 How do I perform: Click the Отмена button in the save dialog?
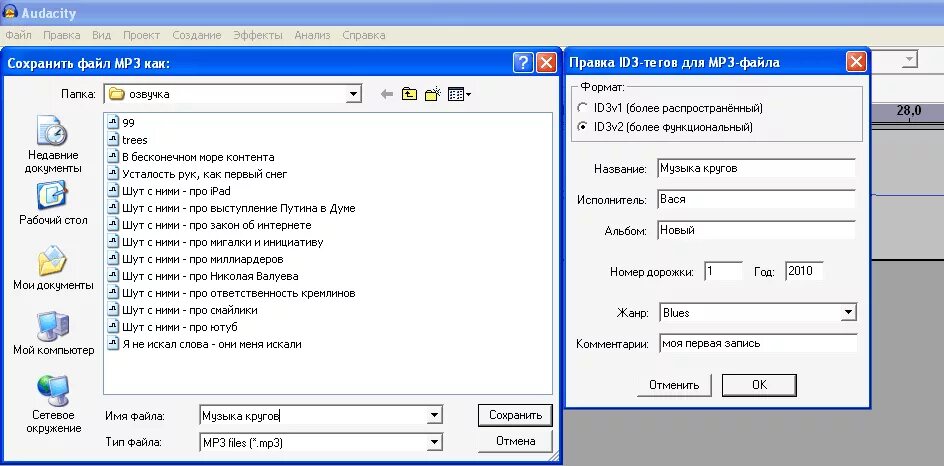click(515, 441)
